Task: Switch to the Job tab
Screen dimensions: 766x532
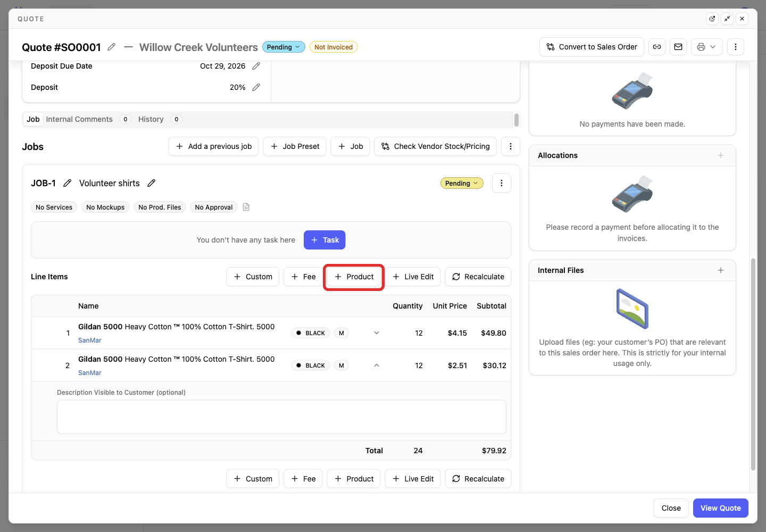Action: (33, 119)
